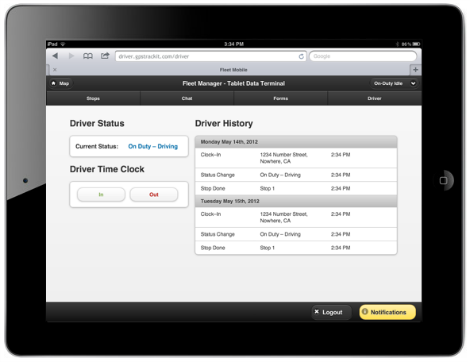The height and width of the screenshot is (362, 470).
Task: Switch to the Chat tab
Action: point(187,98)
